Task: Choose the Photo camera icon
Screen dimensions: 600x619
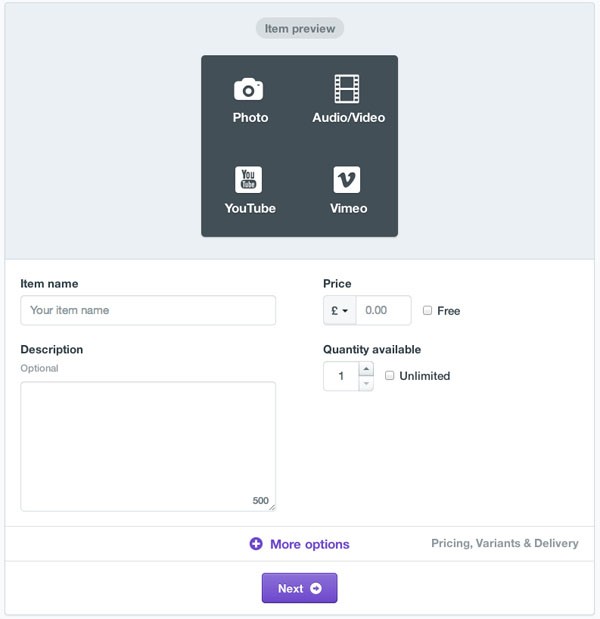Action: coord(248,89)
